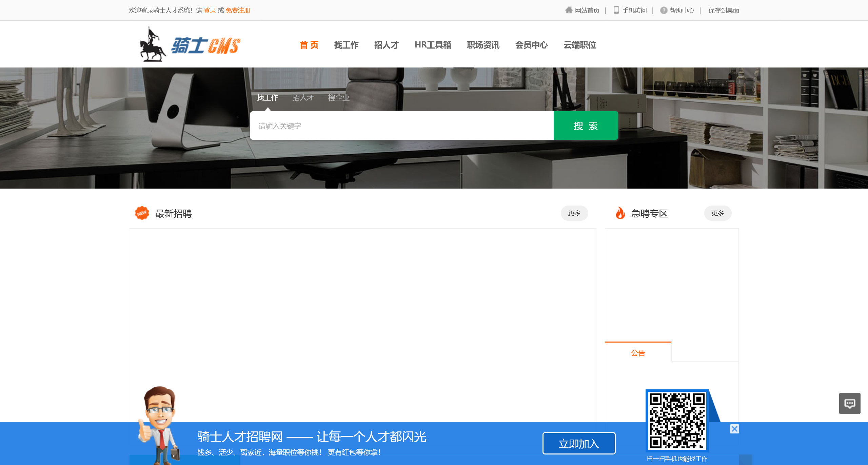
Task: Select the 找工作 search tab
Action: click(268, 98)
